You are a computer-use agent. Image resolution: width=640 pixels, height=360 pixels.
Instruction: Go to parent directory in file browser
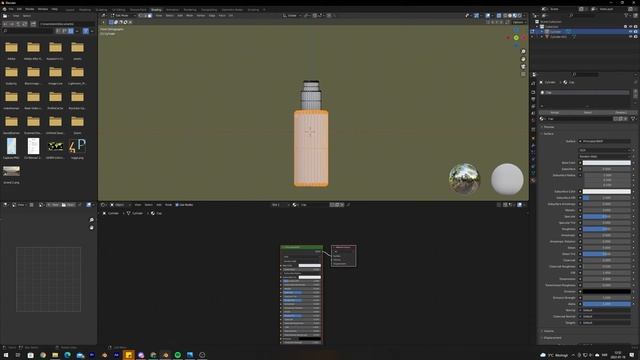click(18, 24)
